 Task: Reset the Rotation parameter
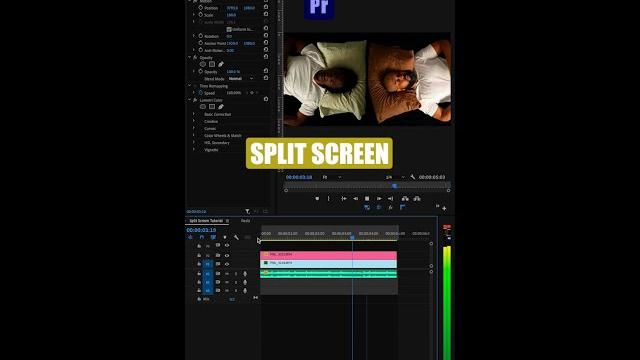click(x=266, y=36)
